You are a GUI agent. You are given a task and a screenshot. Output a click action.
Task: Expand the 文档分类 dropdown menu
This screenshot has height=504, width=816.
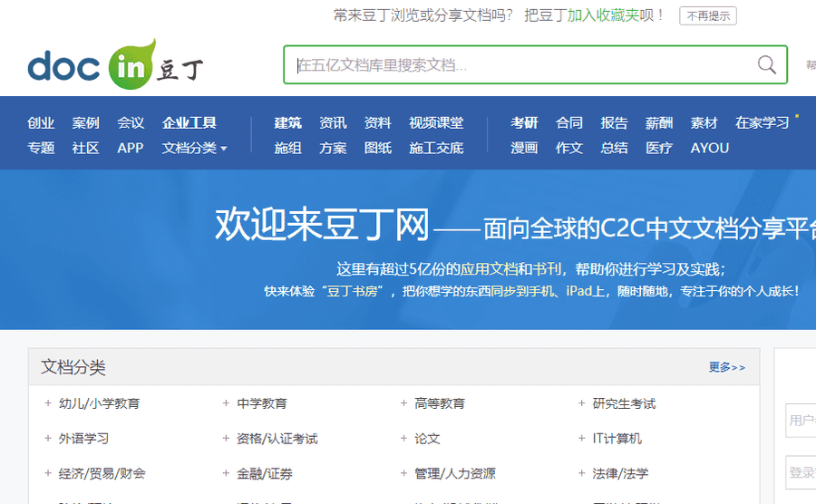[x=195, y=149]
